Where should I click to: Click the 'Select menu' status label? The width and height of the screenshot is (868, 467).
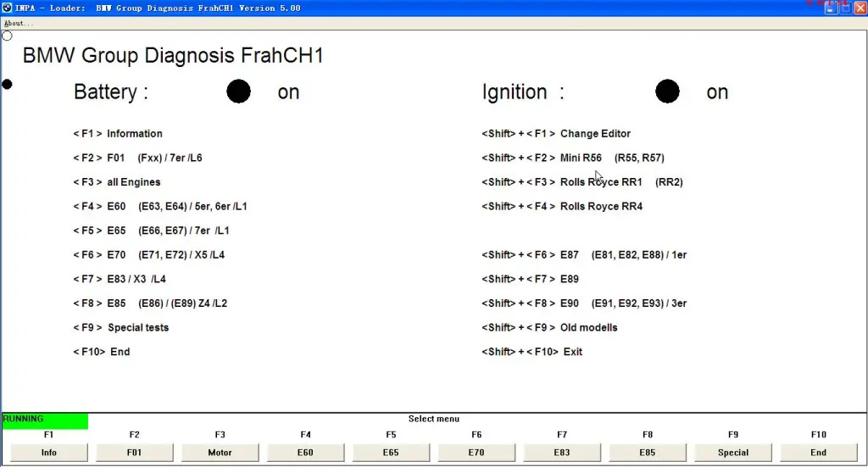click(434, 419)
